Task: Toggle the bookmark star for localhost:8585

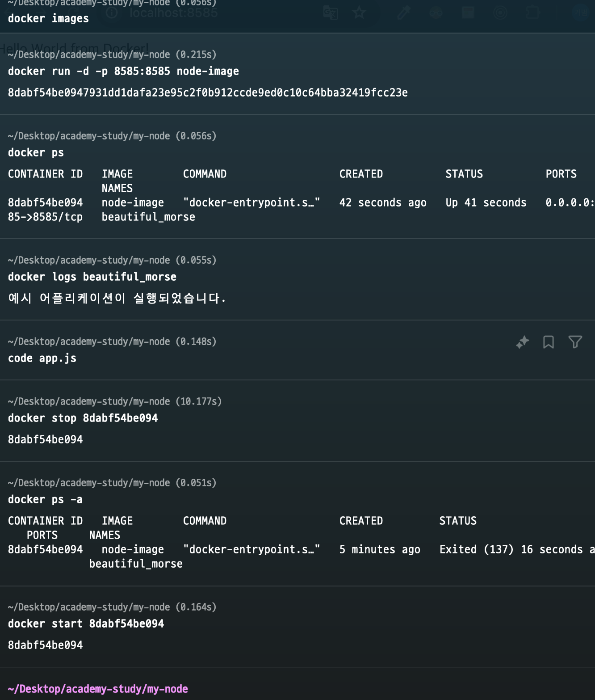Action: point(359,13)
